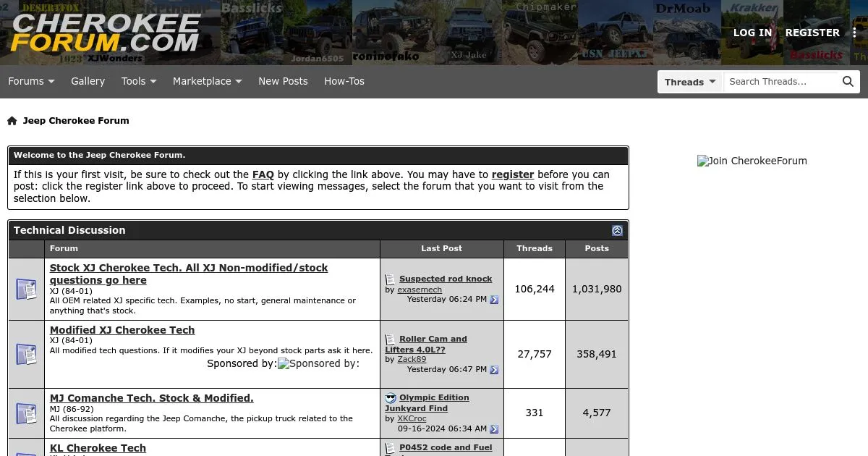Click Join CherokeeForum image
868x456 pixels.
coord(752,161)
